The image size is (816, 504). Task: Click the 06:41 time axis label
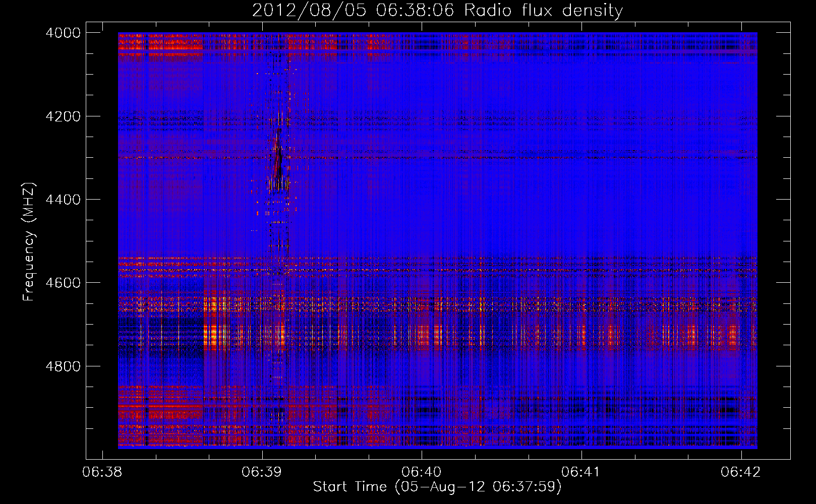pyautogui.click(x=581, y=472)
